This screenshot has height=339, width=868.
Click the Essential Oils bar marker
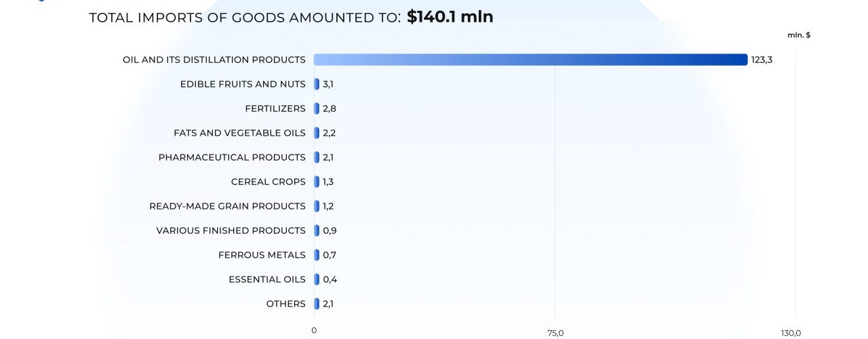pyautogui.click(x=317, y=279)
